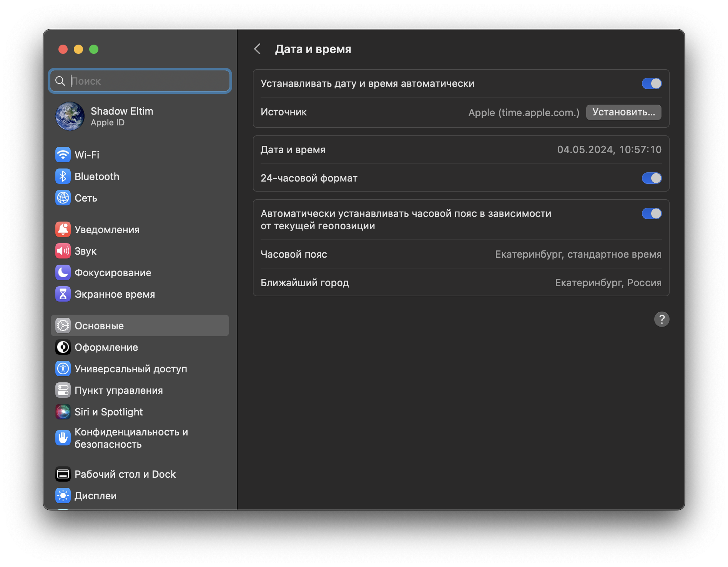The height and width of the screenshot is (567, 728).
Task: Click the Поиск search field
Action: click(146, 81)
